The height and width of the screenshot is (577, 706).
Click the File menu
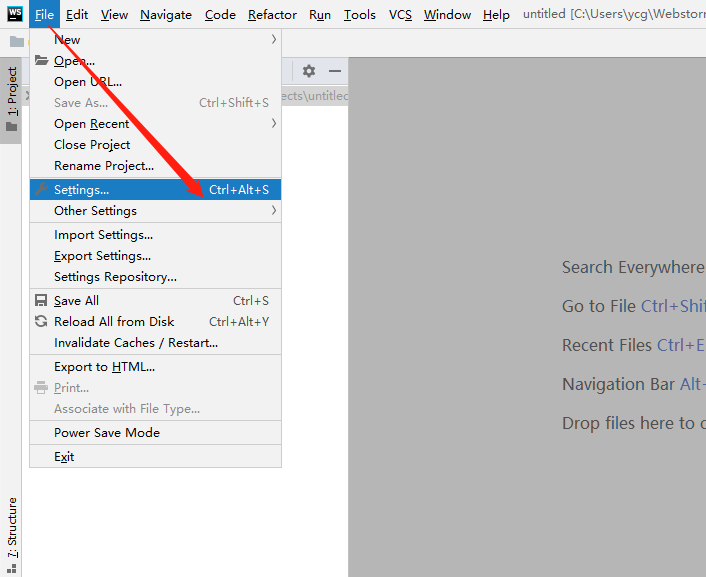pyautogui.click(x=45, y=14)
